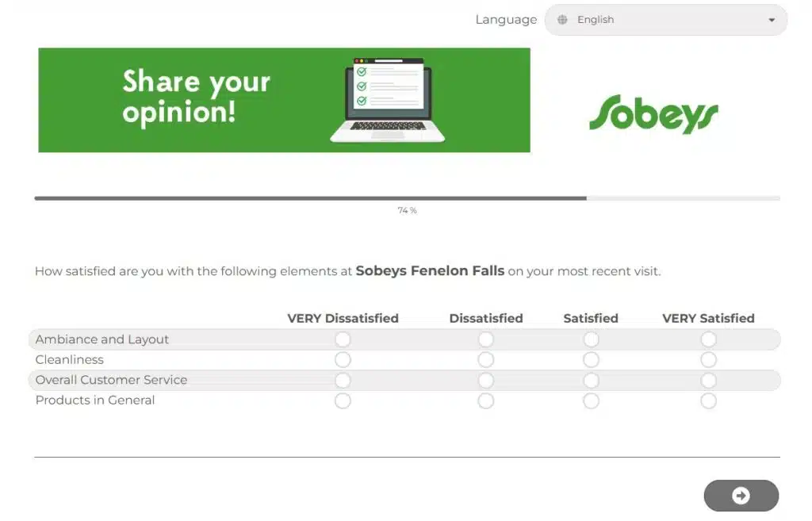Rate Ambiance and Layout as Satisfied

click(x=591, y=339)
